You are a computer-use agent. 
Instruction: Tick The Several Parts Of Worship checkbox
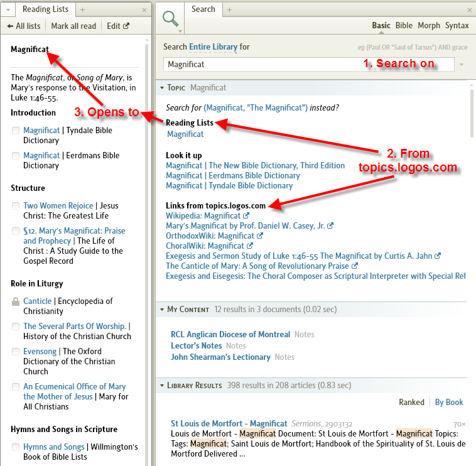pyautogui.click(x=16, y=327)
